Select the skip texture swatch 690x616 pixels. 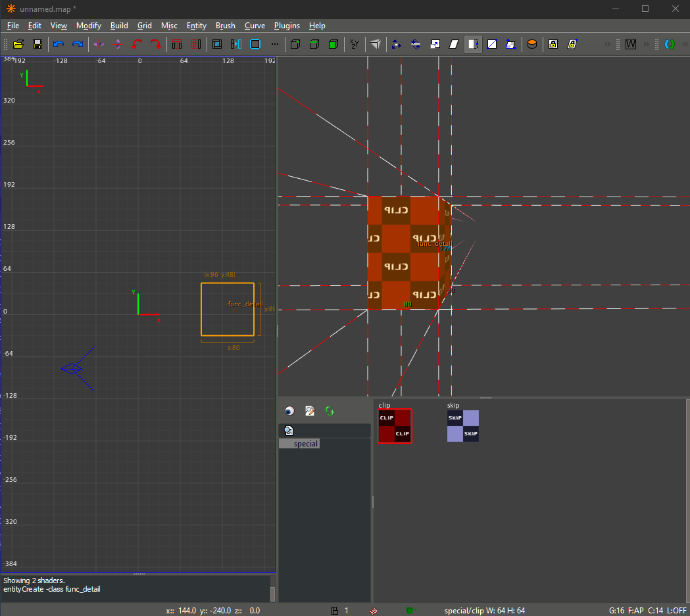point(463,426)
